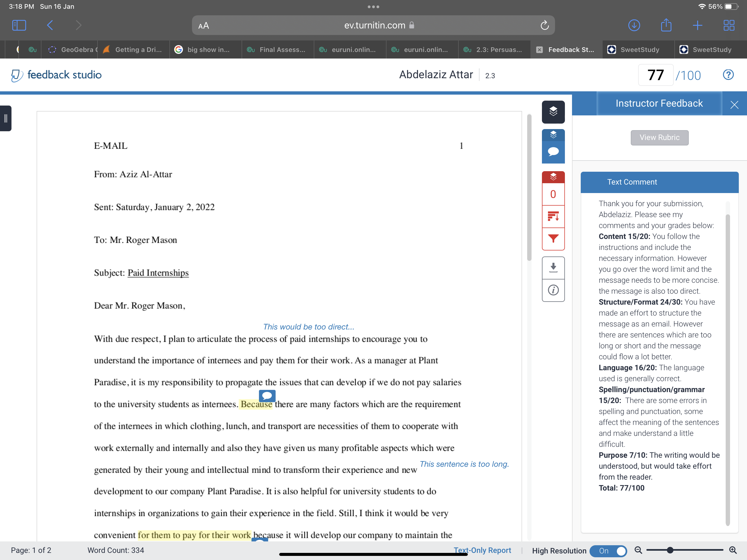Image resolution: width=747 pixels, height=560 pixels.
Task: Open the Safari share sheet
Action: point(666,25)
